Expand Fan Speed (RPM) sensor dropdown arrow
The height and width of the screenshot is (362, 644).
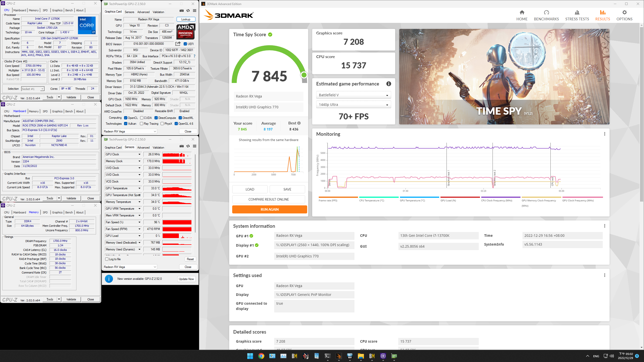click(x=139, y=229)
